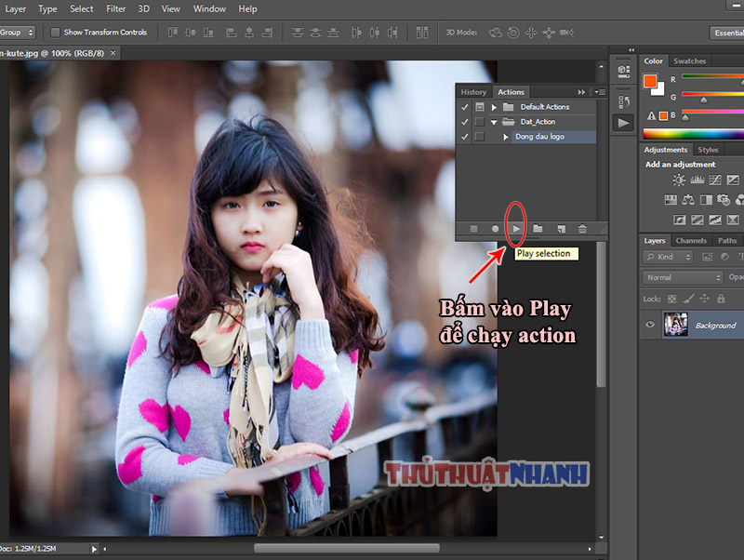744x560 pixels.
Task: Expand the Default Actions folder
Action: click(x=494, y=107)
